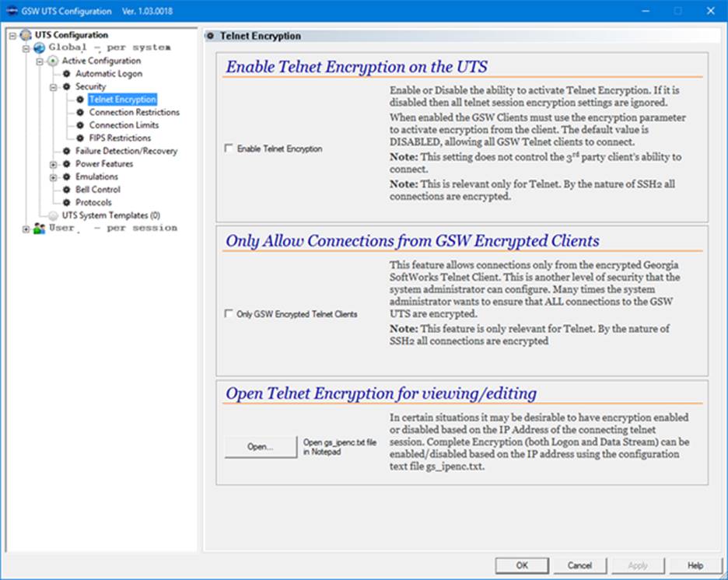The height and width of the screenshot is (580, 728).
Task: Select Automatic Logon in the tree
Action: [109, 74]
